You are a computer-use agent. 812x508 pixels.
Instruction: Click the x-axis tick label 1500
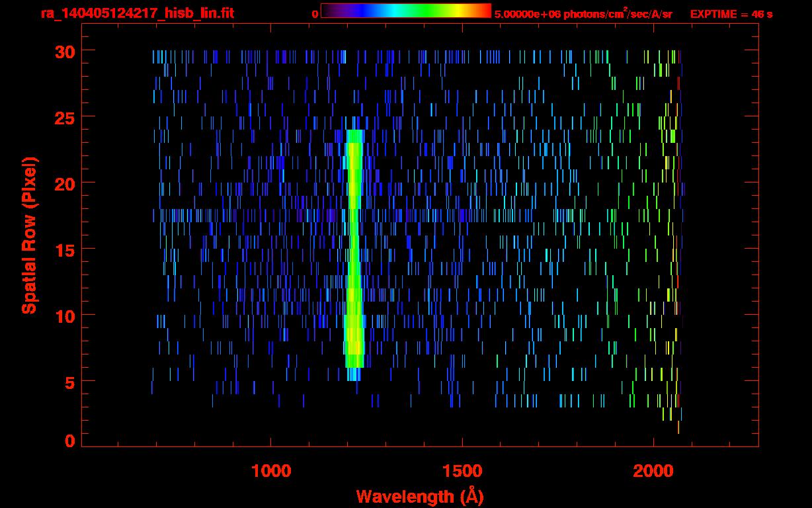tap(462, 471)
